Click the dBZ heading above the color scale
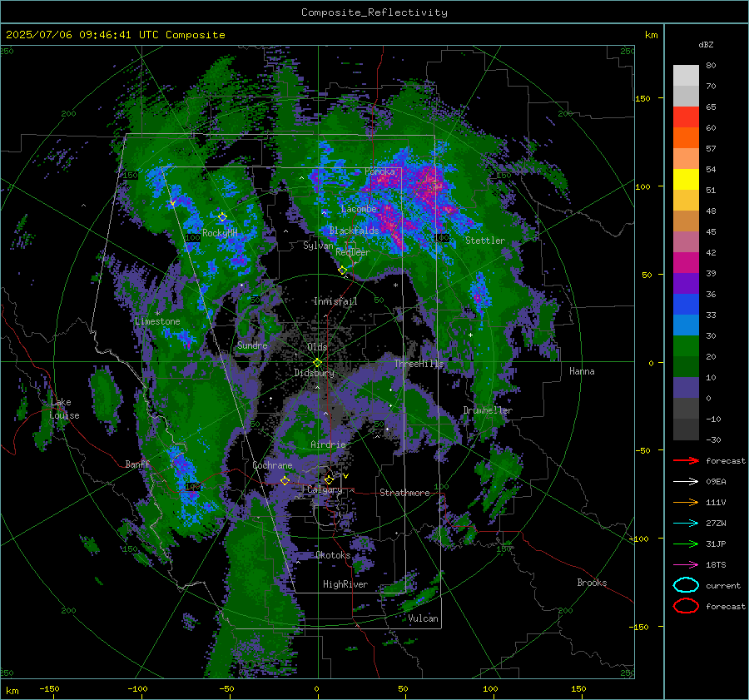The height and width of the screenshot is (700, 749). [706, 44]
